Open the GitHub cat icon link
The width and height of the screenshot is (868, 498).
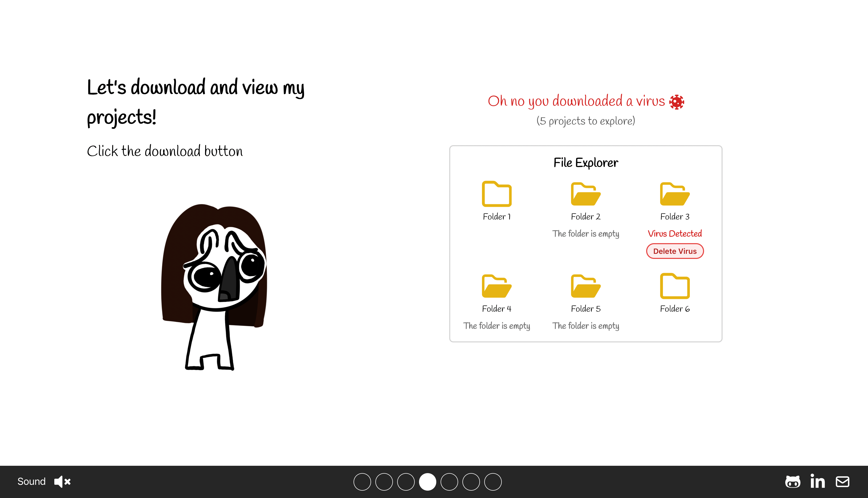792,482
